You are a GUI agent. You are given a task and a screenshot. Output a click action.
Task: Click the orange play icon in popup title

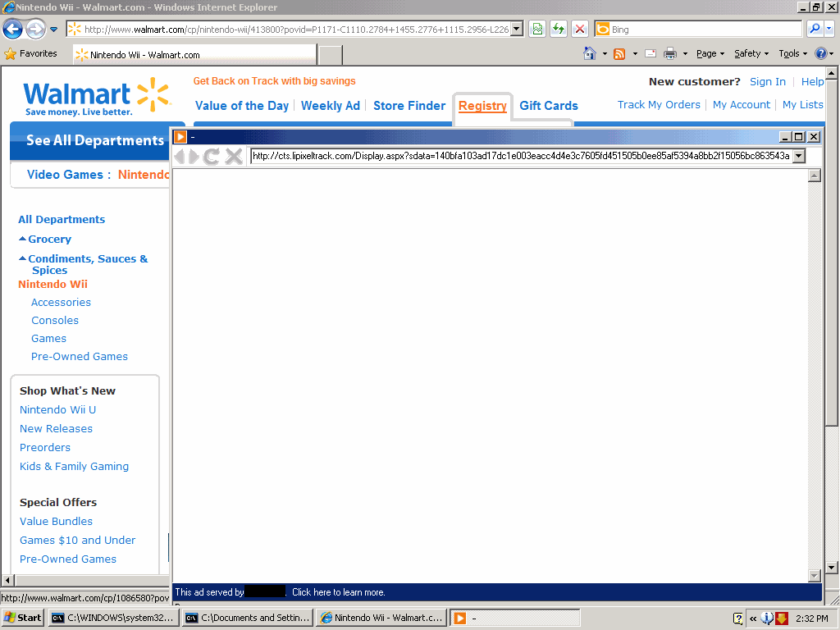click(x=180, y=137)
